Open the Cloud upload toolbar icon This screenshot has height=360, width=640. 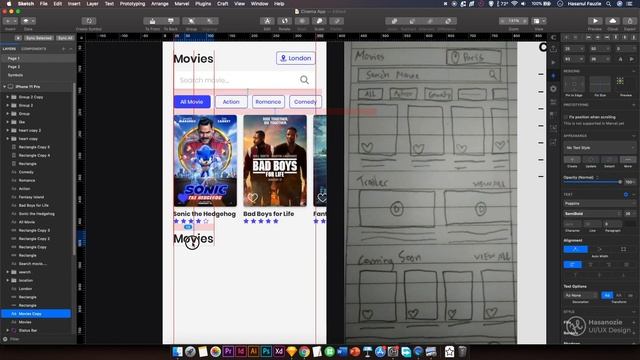coord(613,21)
